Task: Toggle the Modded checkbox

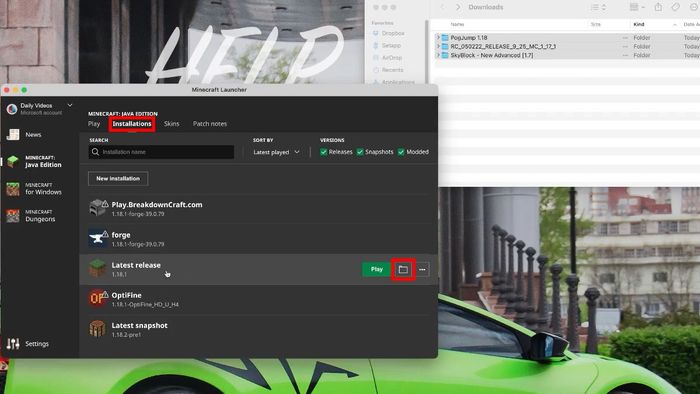Action: coord(401,152)
